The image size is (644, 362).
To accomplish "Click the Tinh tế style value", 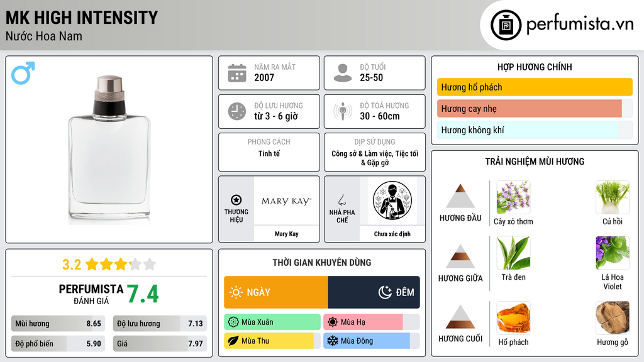I will [269, 153].
